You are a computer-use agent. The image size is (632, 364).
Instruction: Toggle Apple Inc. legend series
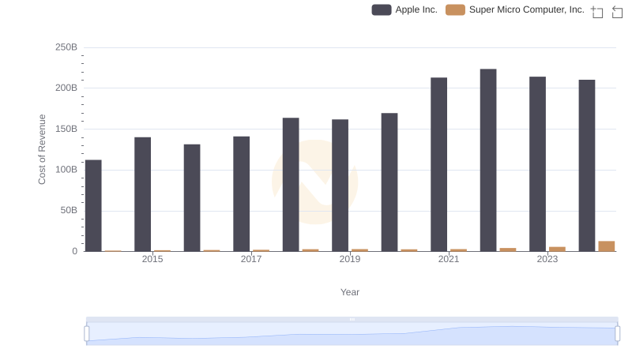tap(404, 9)
